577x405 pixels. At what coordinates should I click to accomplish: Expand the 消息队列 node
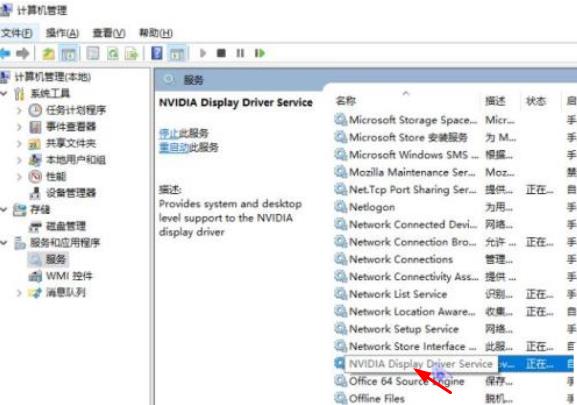click(x=19, y=293)
